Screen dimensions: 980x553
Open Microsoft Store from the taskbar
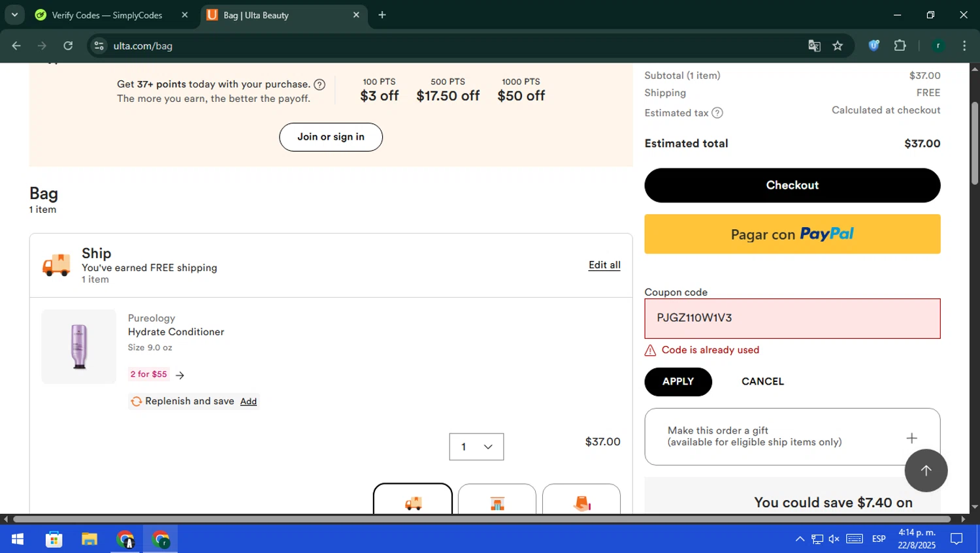pos(54,539)
